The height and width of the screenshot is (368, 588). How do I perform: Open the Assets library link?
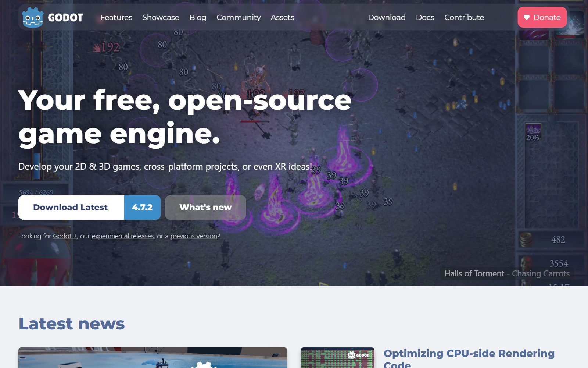[282, 17]
